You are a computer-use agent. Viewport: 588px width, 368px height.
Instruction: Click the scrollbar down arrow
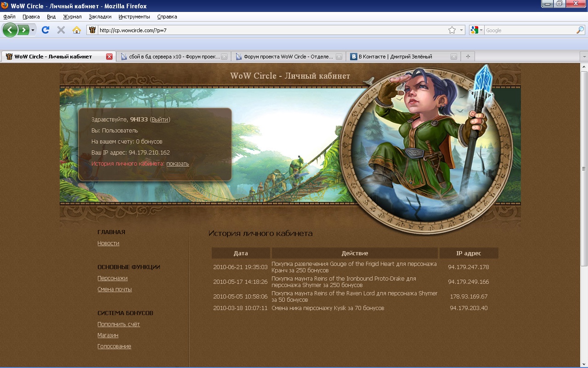click(x=584, y=364)
